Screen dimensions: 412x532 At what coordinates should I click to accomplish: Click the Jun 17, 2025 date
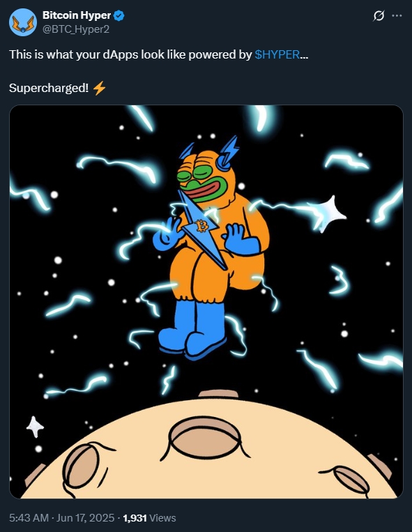[x=85, y=518]
